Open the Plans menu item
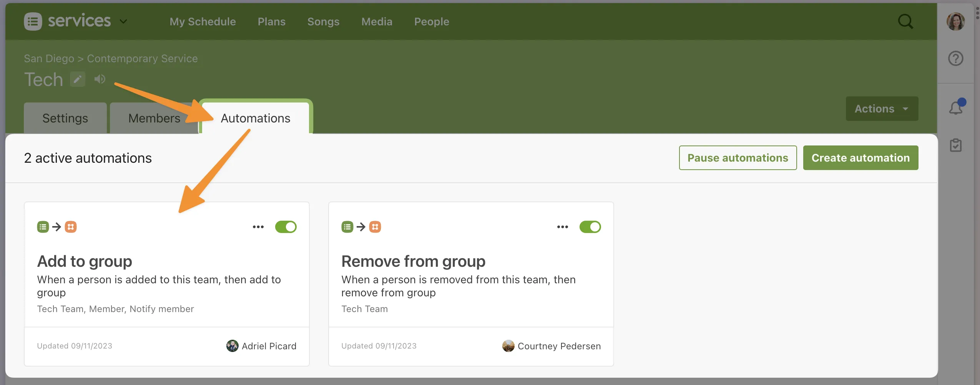 [271, 21]
